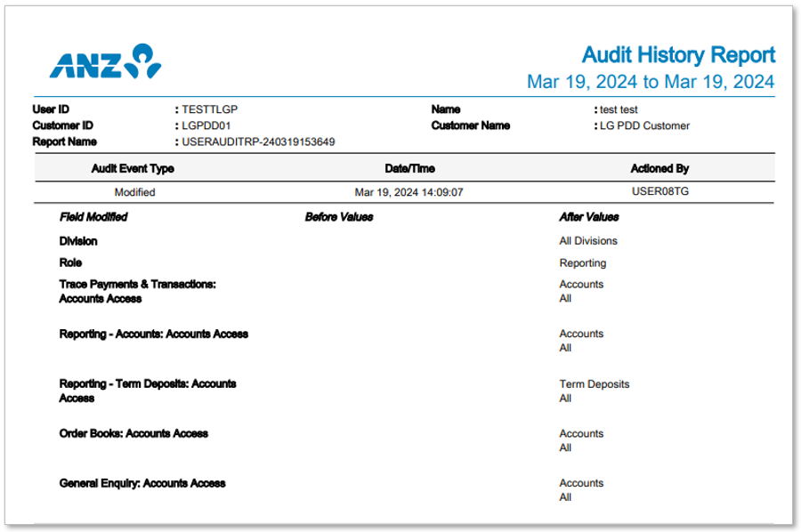Click the Audit Event Type column header
The image size is (801, 532).
132,168
